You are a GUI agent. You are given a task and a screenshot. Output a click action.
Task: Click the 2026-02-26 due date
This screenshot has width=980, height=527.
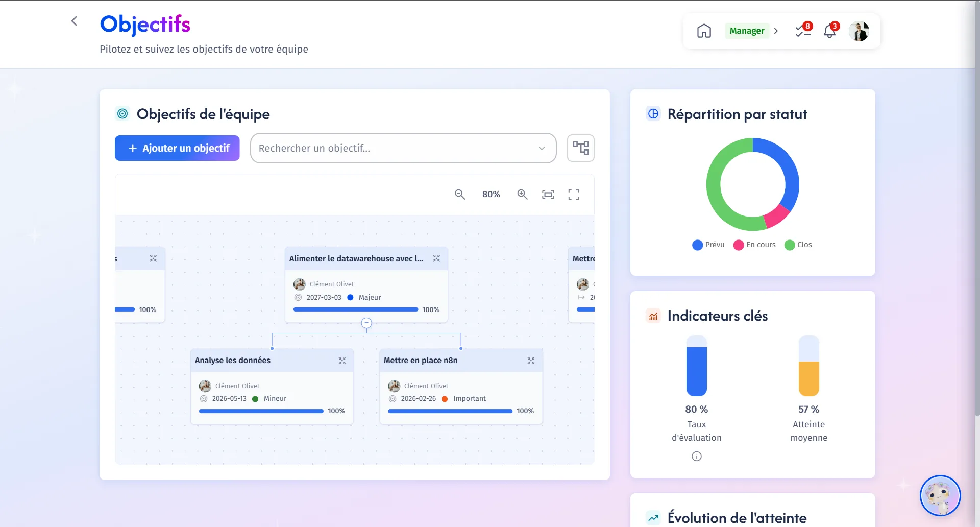419,399
